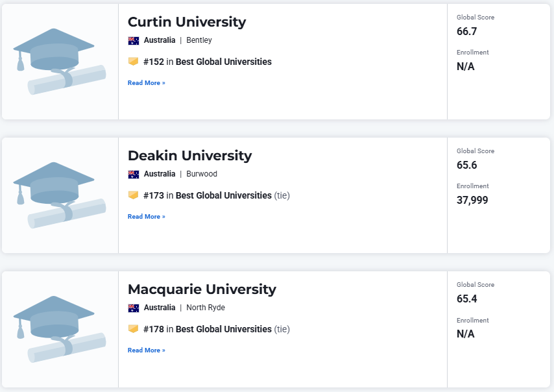Click Macquarie University graduation cap thumbnail

pyautogui.click(x=59, y=329)
